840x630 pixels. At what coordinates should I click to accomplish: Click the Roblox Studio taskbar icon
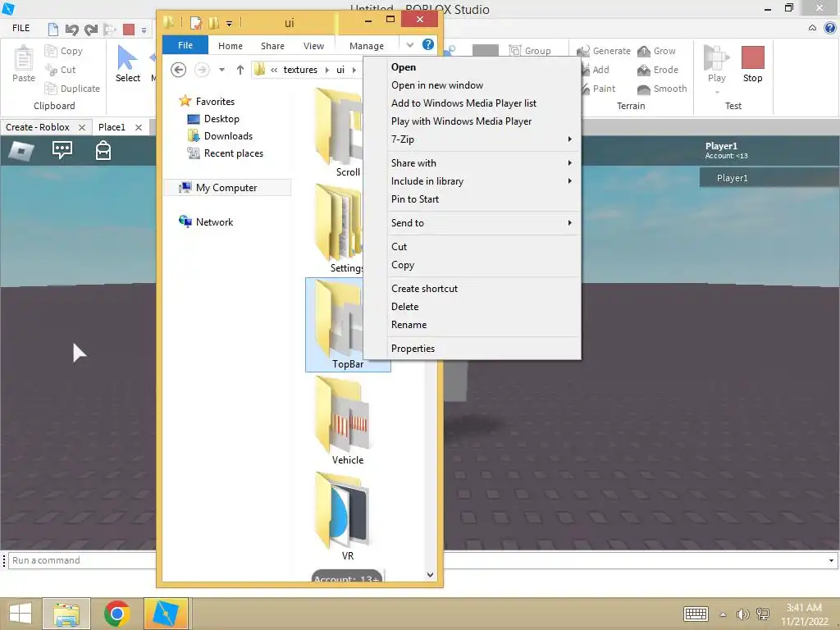coord(166,614)
